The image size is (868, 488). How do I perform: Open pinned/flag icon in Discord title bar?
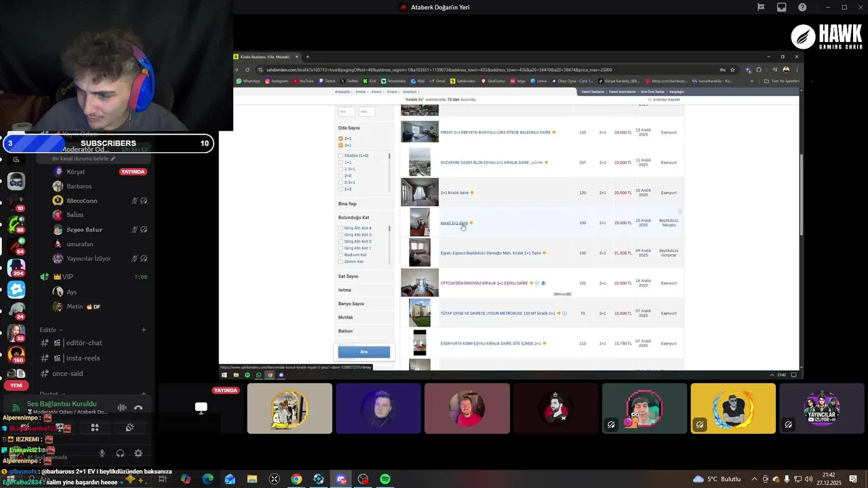[x=761, y=7]
